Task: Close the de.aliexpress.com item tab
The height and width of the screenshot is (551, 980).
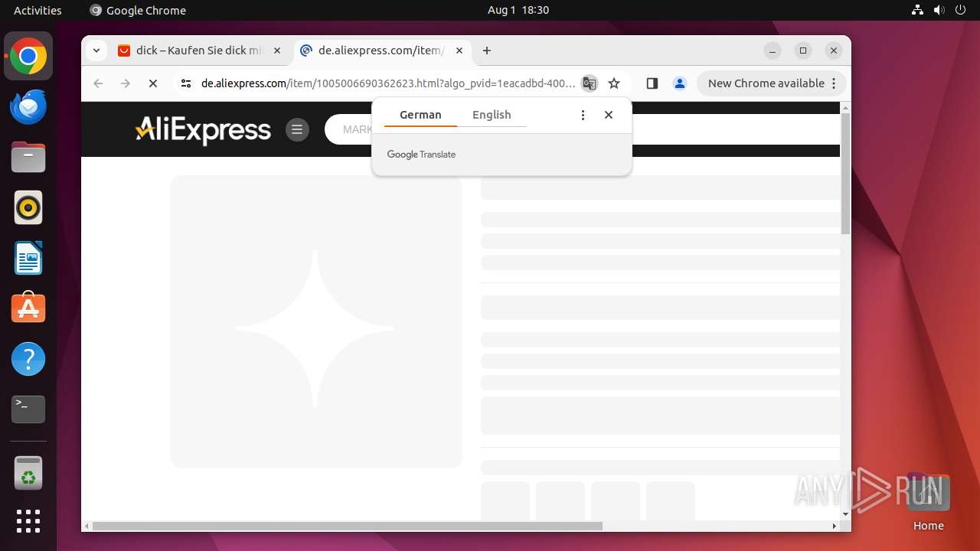Action: coord(459,51)
